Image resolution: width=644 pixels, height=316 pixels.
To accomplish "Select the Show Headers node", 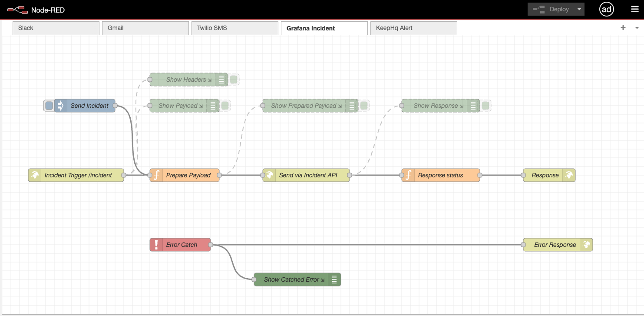I will click(x=188, y=80).
